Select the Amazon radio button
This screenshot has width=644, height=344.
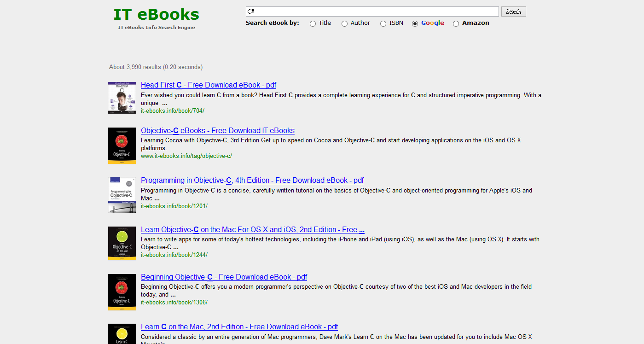coord(456,23)
